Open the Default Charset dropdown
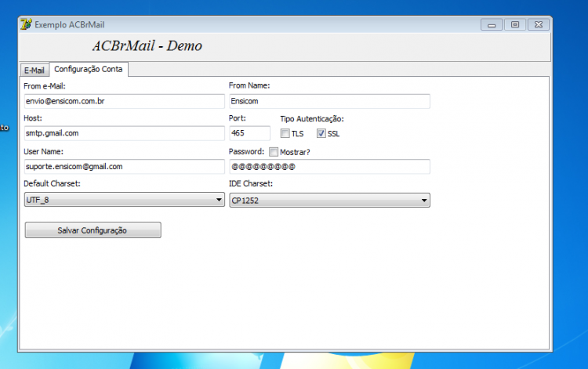The width and height of the screenshot is (588, 369). pyautogui.click(x=124, y=200)
